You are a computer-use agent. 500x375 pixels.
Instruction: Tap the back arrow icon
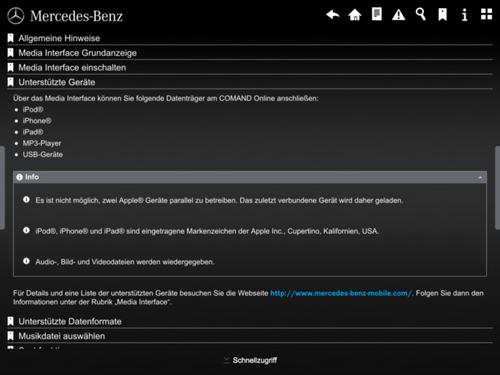(333, 15)
